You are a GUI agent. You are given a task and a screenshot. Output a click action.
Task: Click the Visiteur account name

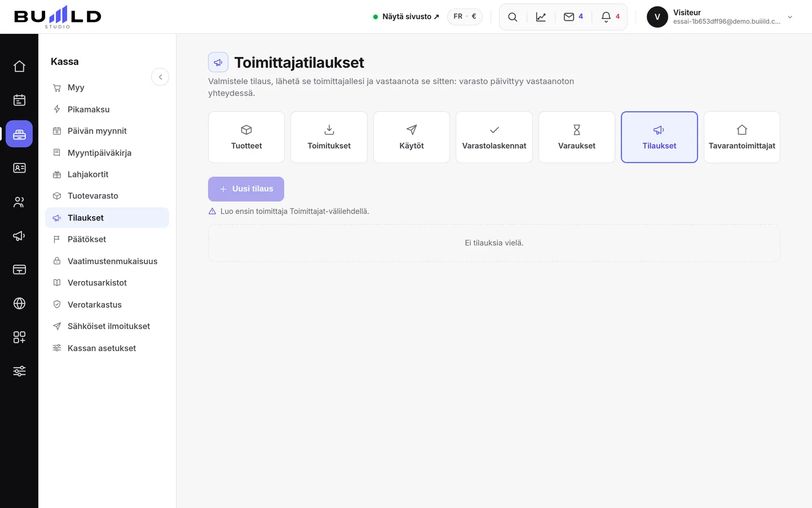pyautogui.click(x=687, y=12)
